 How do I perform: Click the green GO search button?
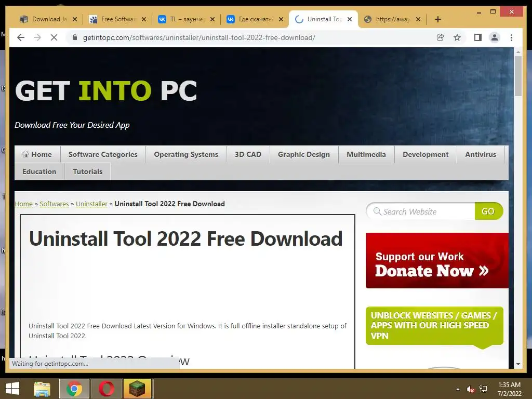(x=488, y=211)
